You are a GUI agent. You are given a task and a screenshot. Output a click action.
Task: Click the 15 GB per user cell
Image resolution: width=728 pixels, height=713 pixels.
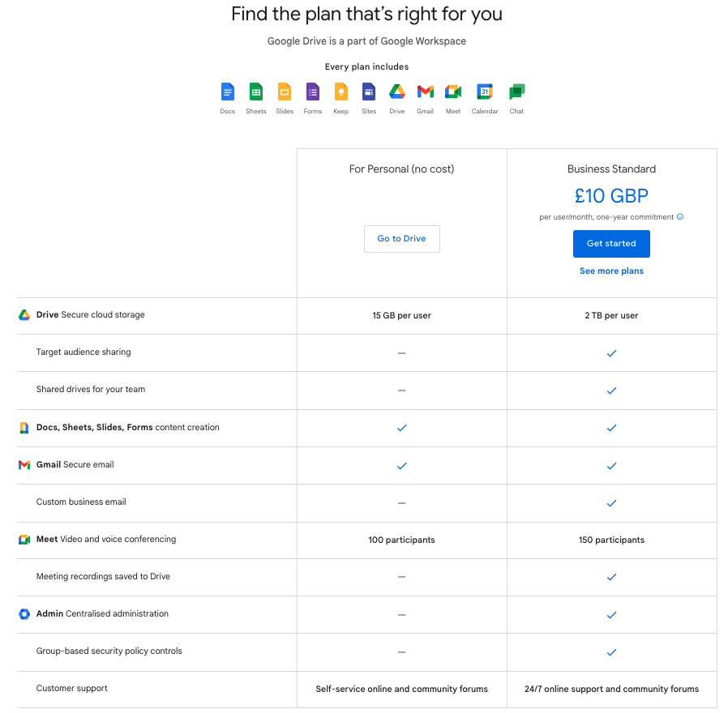401,315
